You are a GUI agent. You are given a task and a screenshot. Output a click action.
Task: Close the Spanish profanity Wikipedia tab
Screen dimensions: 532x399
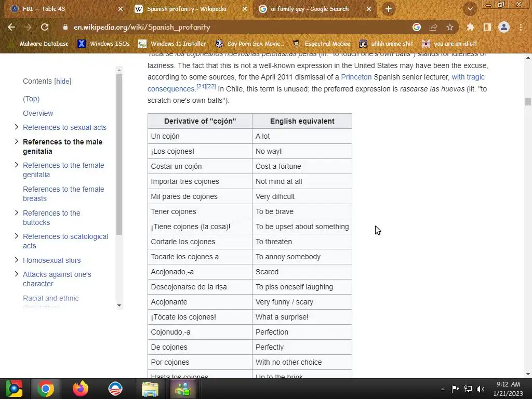[245, 9]
